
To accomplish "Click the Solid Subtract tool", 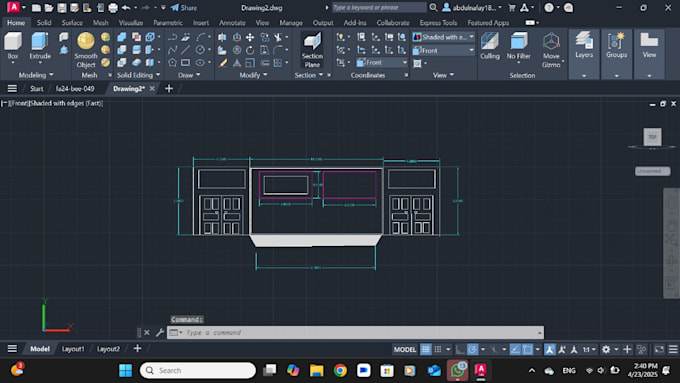I will (x=122, y=50).
